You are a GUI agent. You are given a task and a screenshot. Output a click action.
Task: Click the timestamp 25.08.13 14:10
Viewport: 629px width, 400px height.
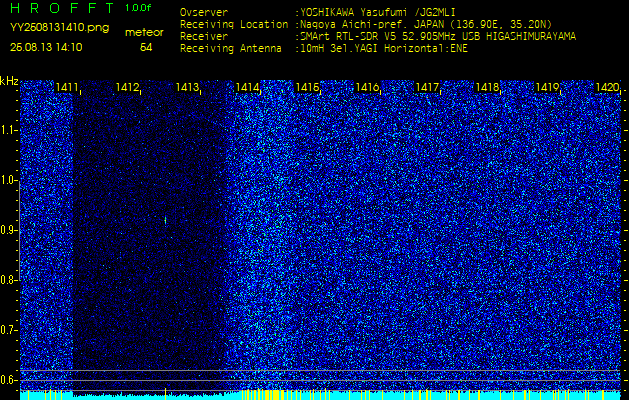click(x=46, y=47)
